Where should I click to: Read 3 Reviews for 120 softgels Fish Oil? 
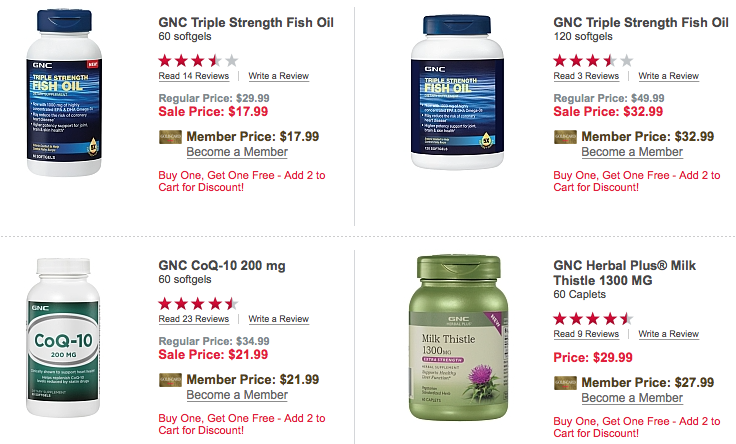click(586, 76)
